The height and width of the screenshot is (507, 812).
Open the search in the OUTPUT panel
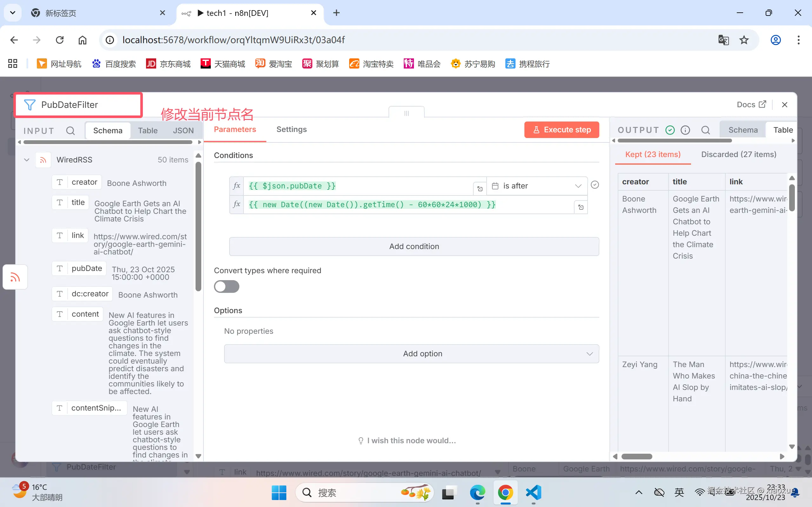click(706, 130)
